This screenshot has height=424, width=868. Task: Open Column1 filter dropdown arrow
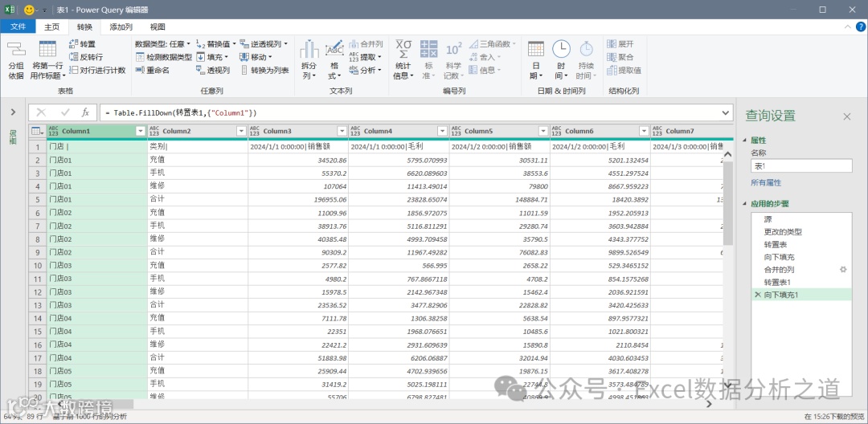140,131
